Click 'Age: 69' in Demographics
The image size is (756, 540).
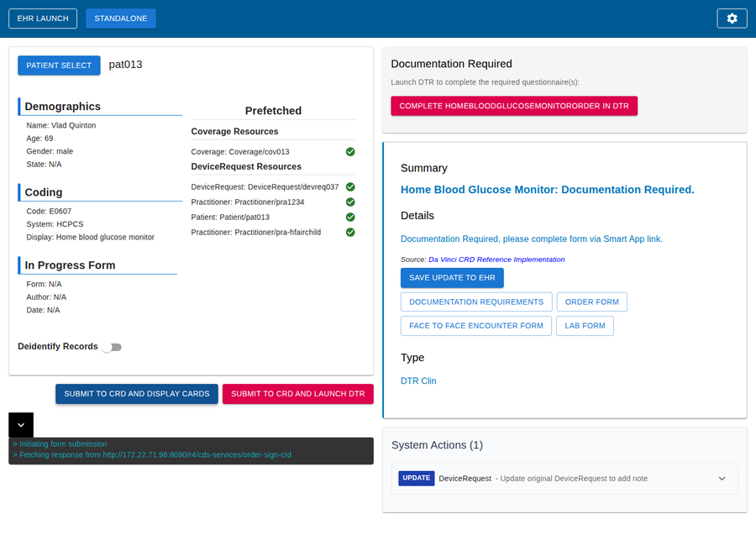pyautogui.click(x=40, y=139)
